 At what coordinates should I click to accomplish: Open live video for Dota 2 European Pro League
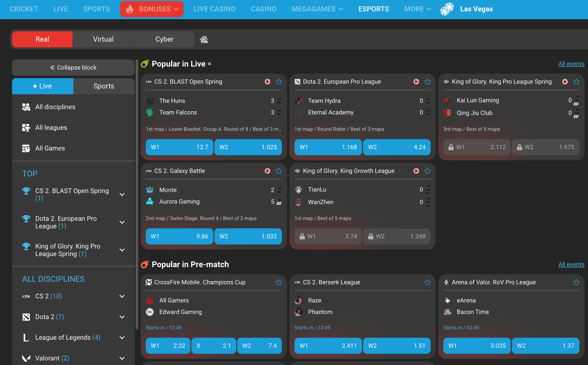[x=416, y=82]
